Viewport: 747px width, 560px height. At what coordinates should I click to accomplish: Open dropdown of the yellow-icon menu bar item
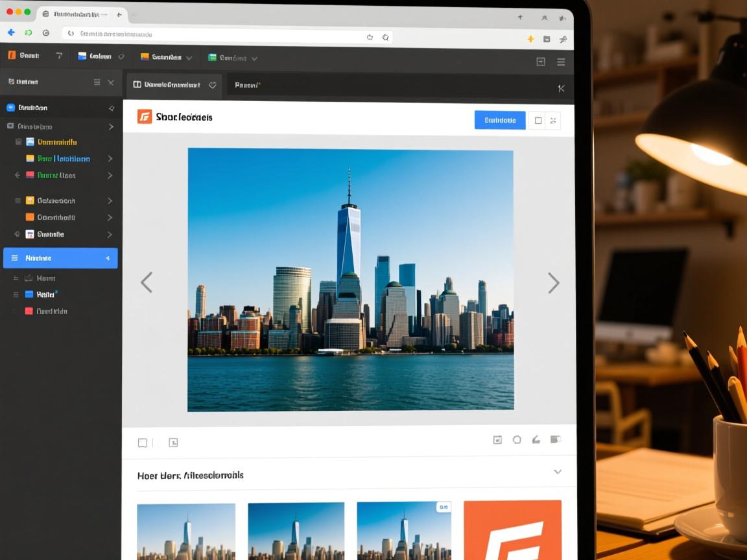click(189, 58)
